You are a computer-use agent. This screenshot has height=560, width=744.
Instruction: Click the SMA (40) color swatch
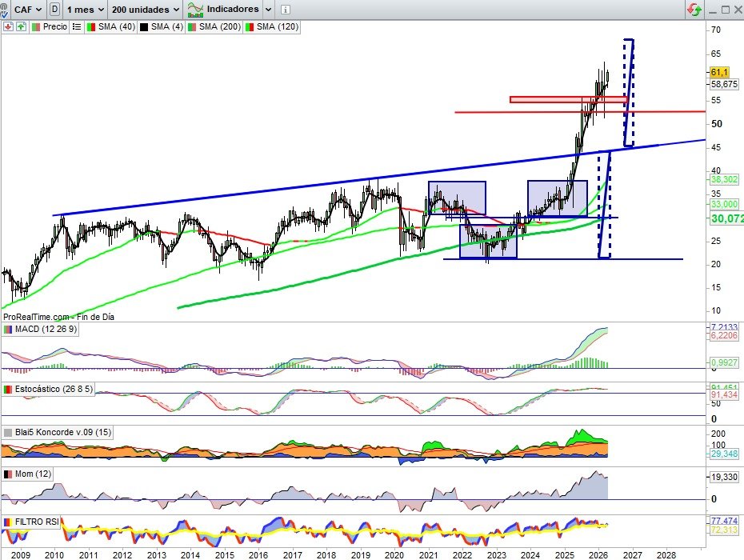click(x=91, y=27)
